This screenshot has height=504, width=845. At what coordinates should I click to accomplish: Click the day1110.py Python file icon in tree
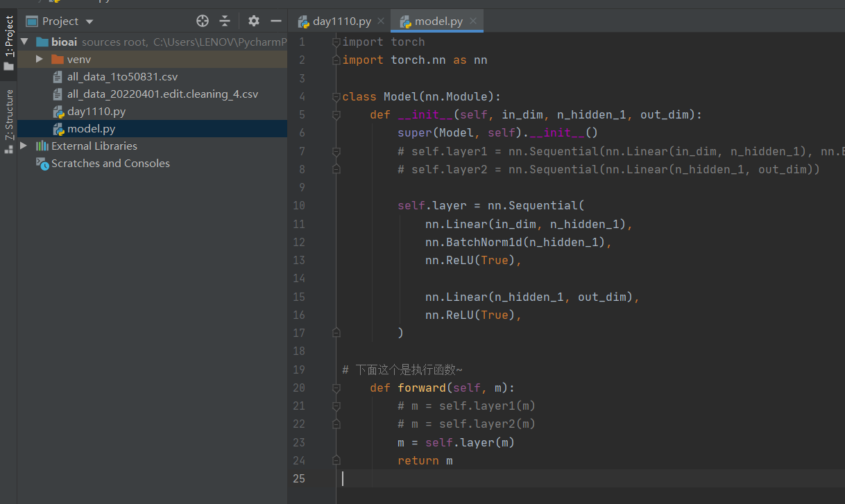click(x=59, y=112)
